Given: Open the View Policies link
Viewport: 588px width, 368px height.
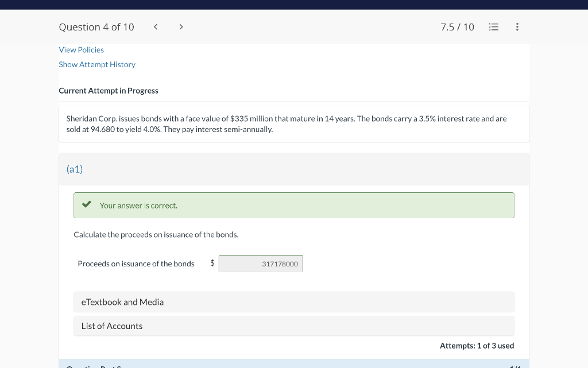Looking at the screenshot, I should point(82,50).
